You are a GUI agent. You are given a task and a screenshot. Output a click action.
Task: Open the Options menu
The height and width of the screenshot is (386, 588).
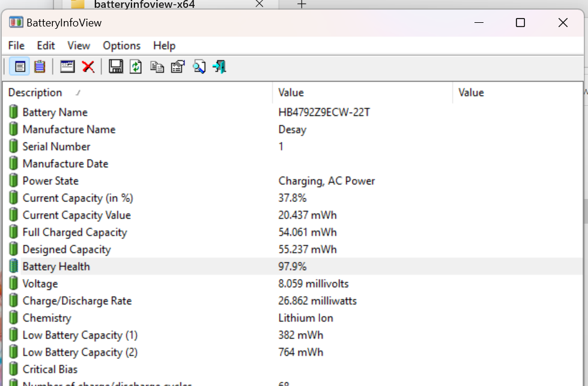(121, 46)
